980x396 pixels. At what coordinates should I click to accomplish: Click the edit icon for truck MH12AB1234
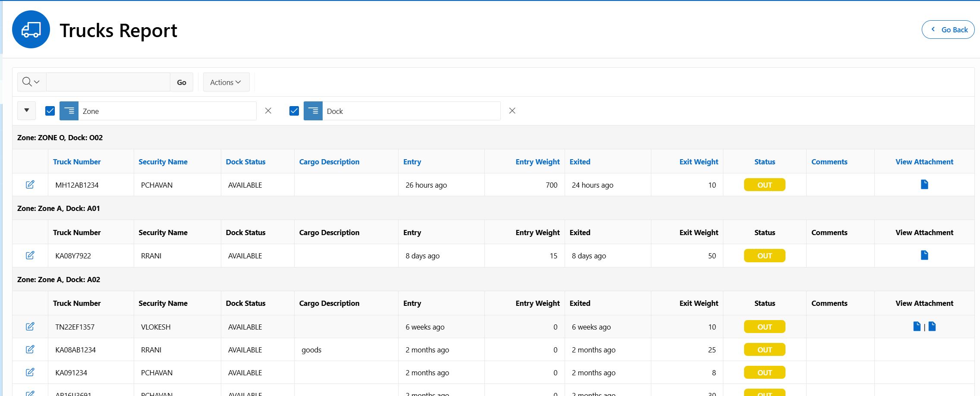pyautogui.click(x=30, y=185)
